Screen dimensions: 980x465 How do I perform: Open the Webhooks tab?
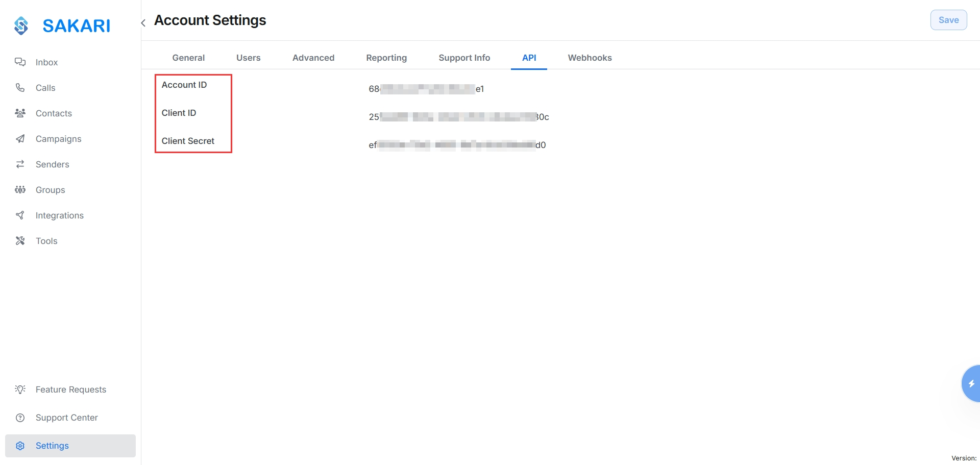click(590, 58)
